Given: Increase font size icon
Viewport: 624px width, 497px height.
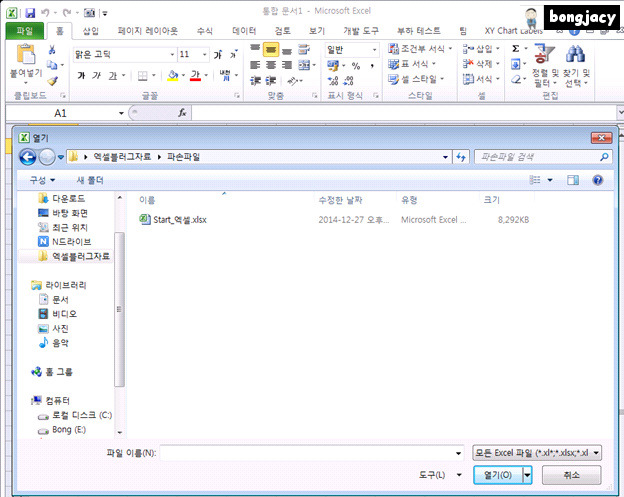Looking at the screenshot, I should tap(218, 55).
